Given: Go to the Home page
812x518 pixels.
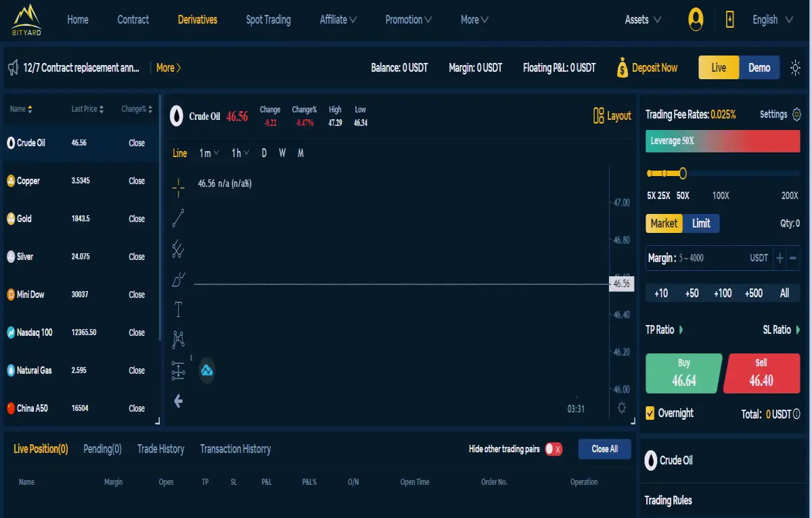Looking at the screenshot, I should [78, 20].
